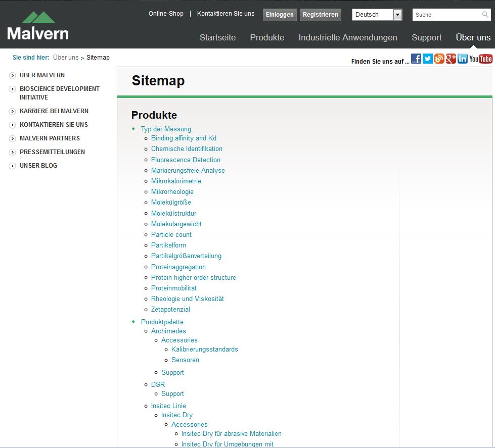The image size is (495, 448).
Task: Open the Produktpalette link
Action: pyautogui.click(x=162, y=322)
